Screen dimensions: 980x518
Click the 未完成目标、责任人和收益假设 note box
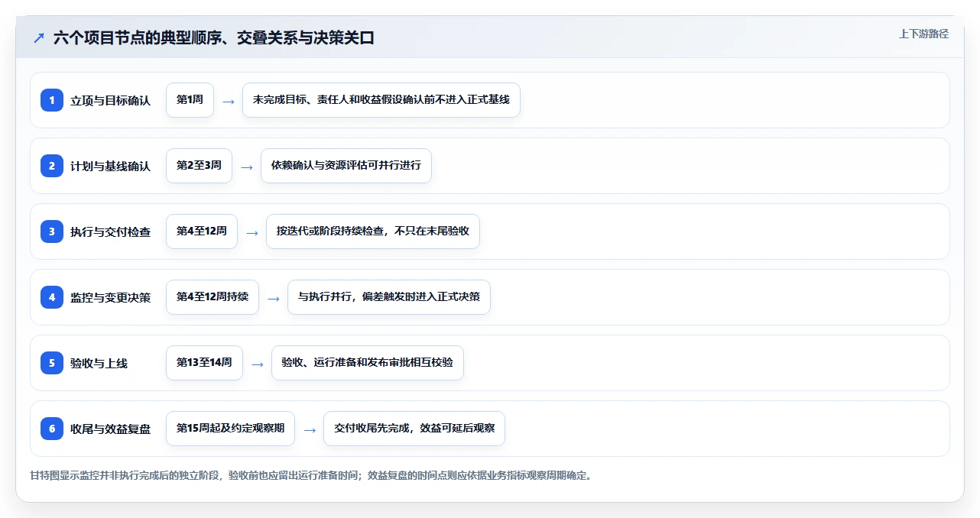point(381,100)
